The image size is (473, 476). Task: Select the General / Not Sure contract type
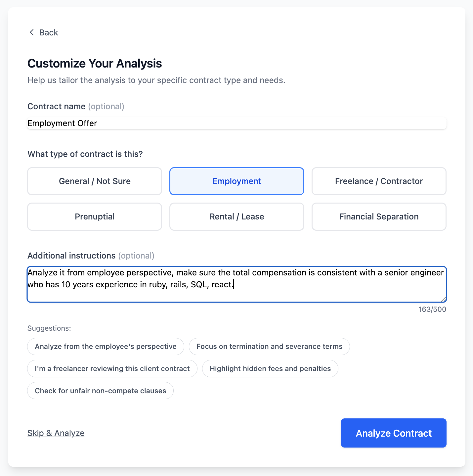94,181
